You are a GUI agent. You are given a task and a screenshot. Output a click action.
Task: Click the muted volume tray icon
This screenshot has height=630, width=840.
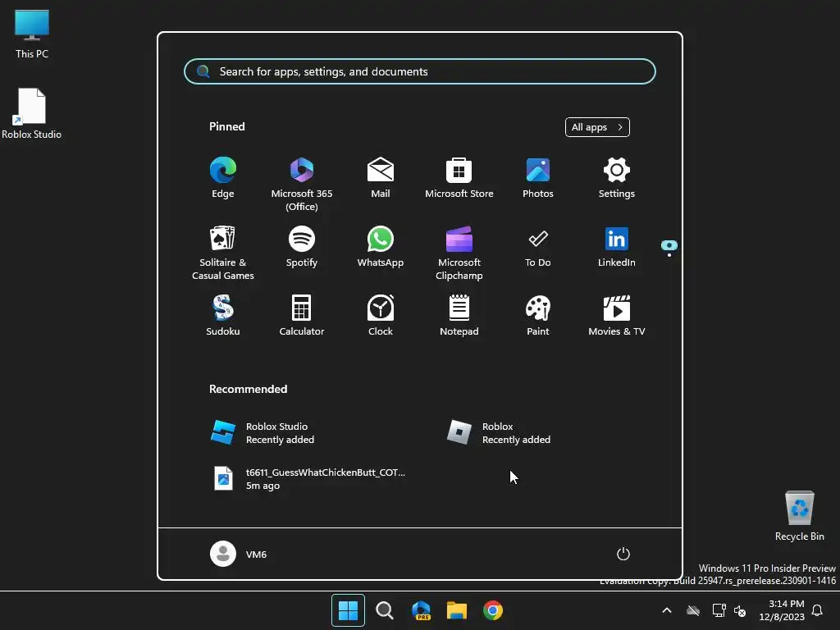tap(741, 610)
